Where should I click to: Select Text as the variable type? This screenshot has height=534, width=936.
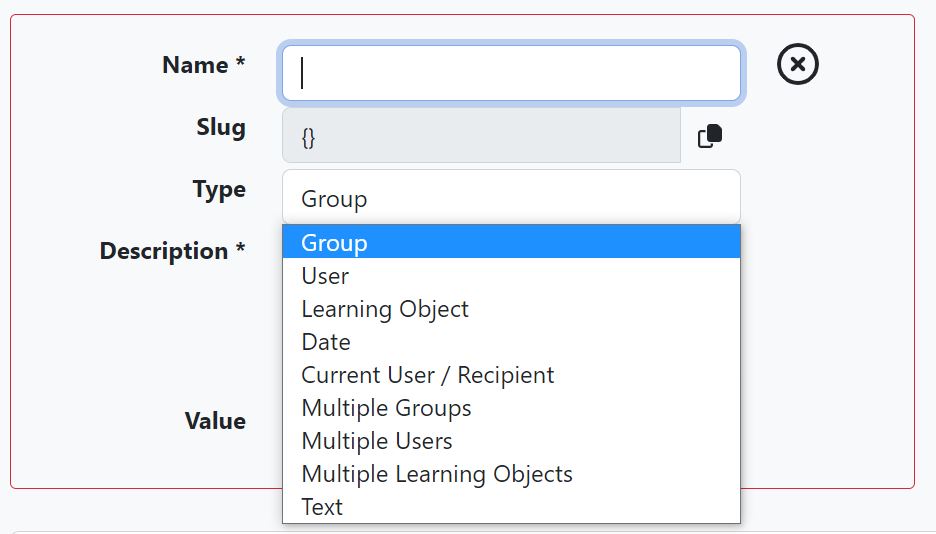[512, 507]
